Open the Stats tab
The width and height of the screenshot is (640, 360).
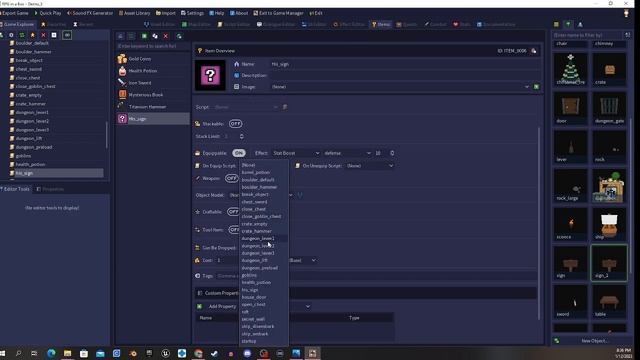point(462,24)
